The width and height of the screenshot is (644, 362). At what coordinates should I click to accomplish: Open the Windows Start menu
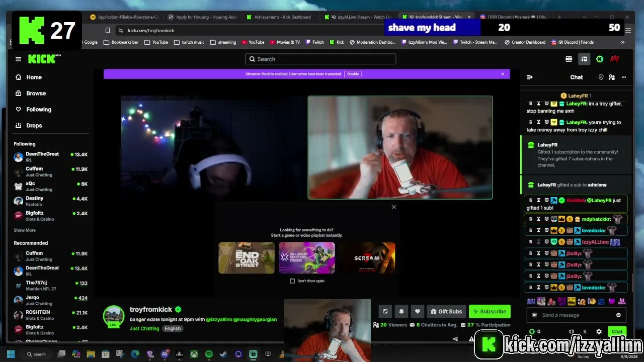pyautogui.click(x=11, y=354)
